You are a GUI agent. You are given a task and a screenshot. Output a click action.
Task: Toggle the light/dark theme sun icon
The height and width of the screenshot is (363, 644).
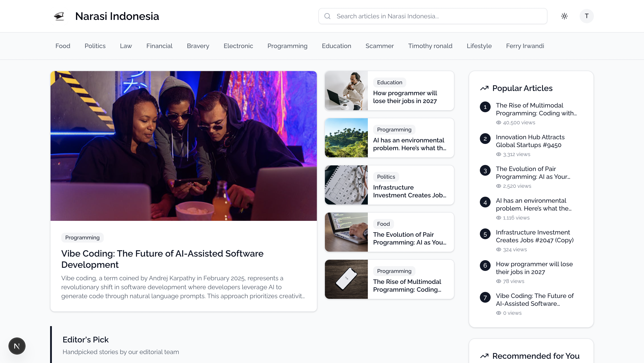pyautogui.click(x=564, y=16)
